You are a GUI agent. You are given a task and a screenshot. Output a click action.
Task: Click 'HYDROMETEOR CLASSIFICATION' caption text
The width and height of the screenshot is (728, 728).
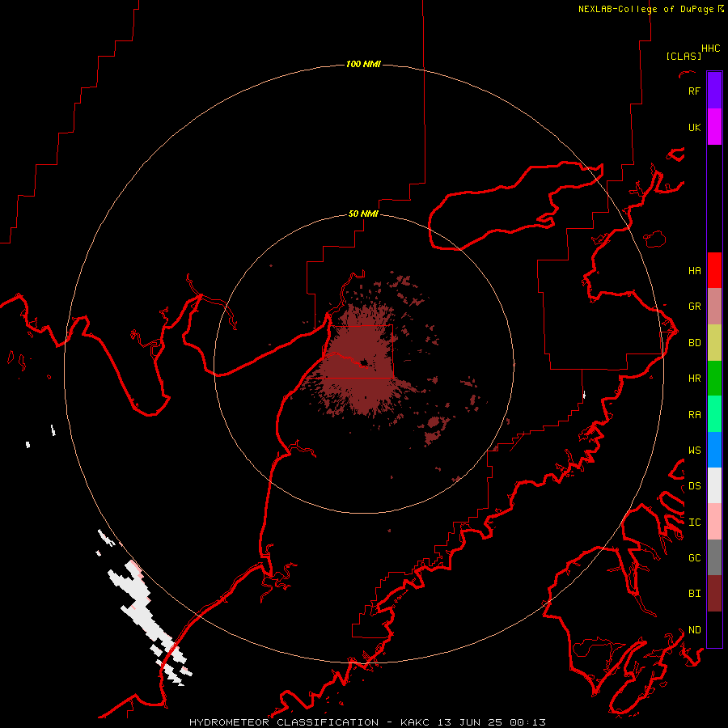coord(284,722)
